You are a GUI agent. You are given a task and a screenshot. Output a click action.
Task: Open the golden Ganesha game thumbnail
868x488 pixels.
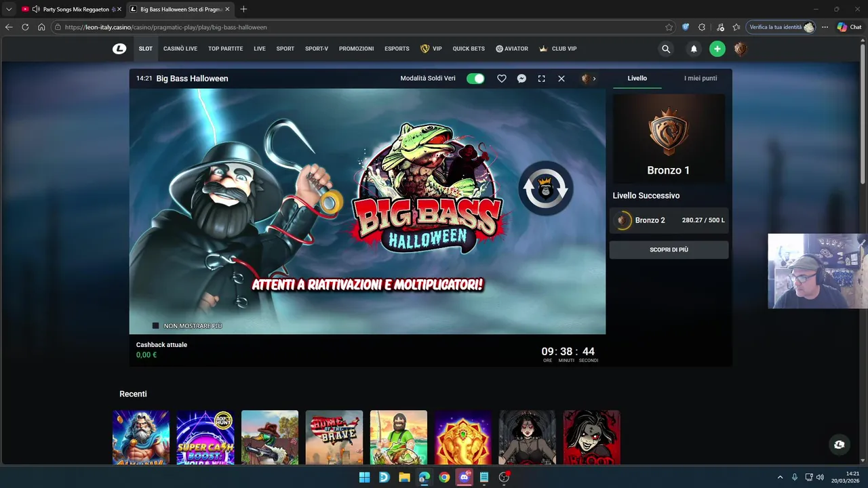(x=463, y=437)
